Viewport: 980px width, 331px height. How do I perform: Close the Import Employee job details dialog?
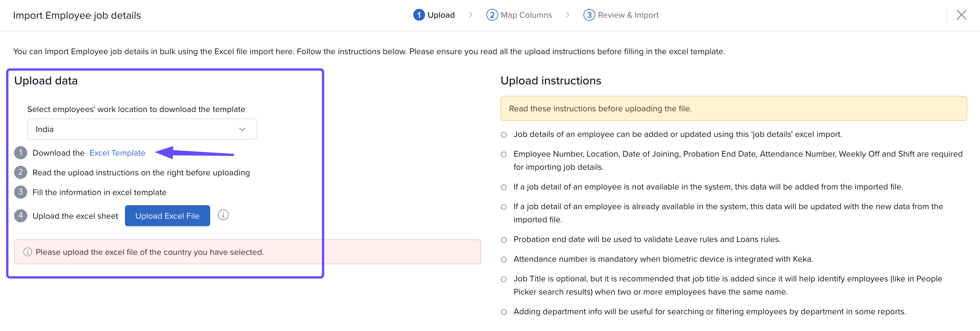(x=961, y=15)
